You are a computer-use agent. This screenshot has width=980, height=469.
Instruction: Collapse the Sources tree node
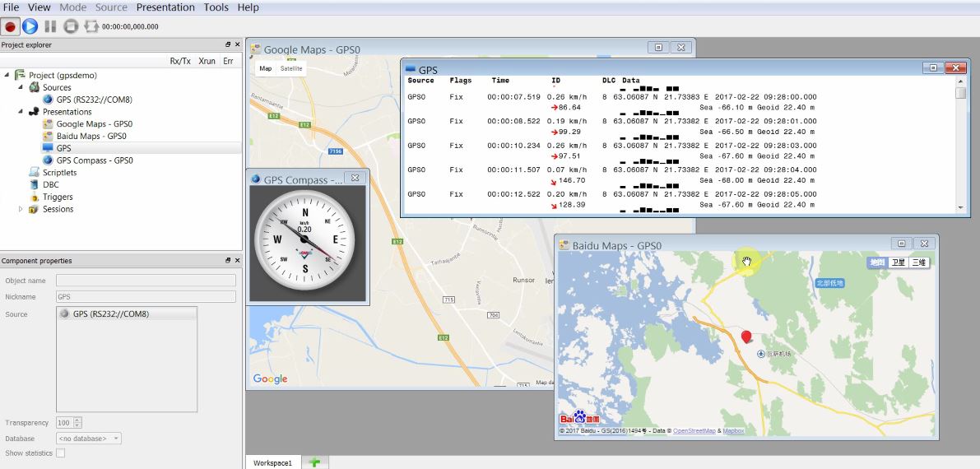coord(21,87)
